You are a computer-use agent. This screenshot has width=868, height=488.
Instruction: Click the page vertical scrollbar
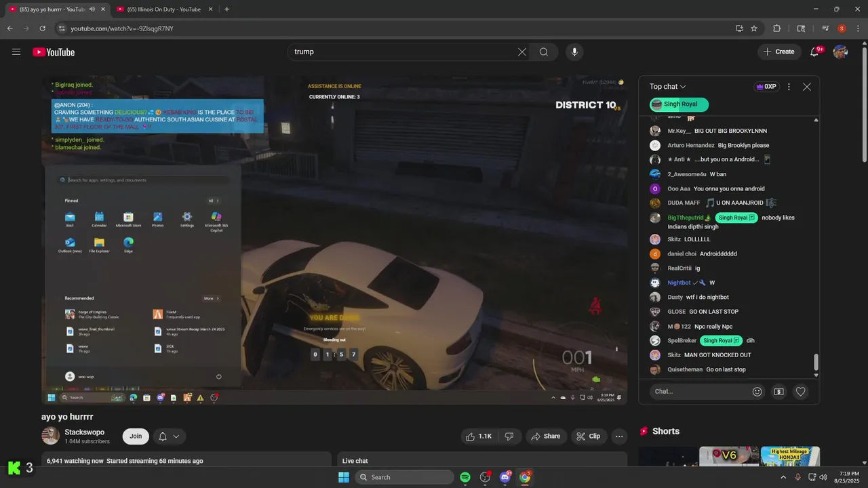[x=864, y=103]
